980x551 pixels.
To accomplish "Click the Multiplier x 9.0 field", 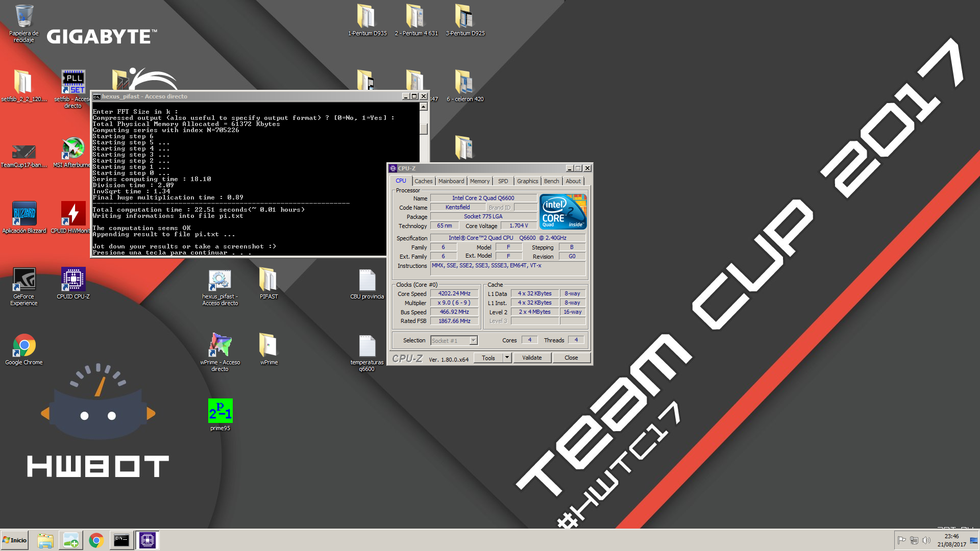I will pyautogui.click(x=454, y=303).
